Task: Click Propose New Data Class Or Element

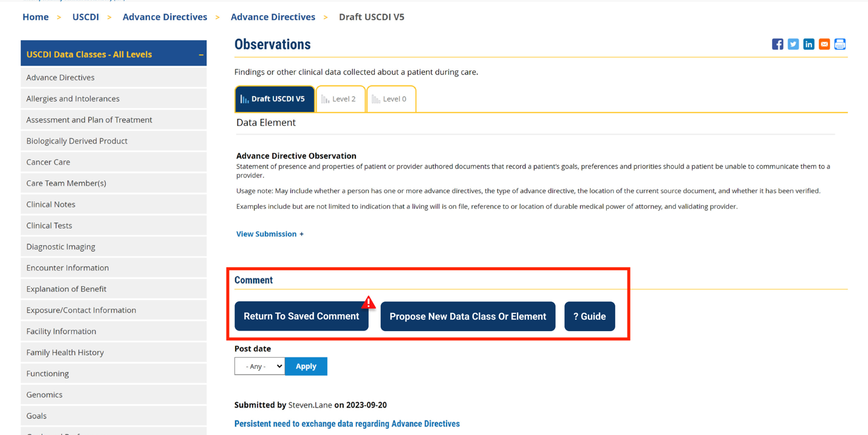Action: (467, 317)
